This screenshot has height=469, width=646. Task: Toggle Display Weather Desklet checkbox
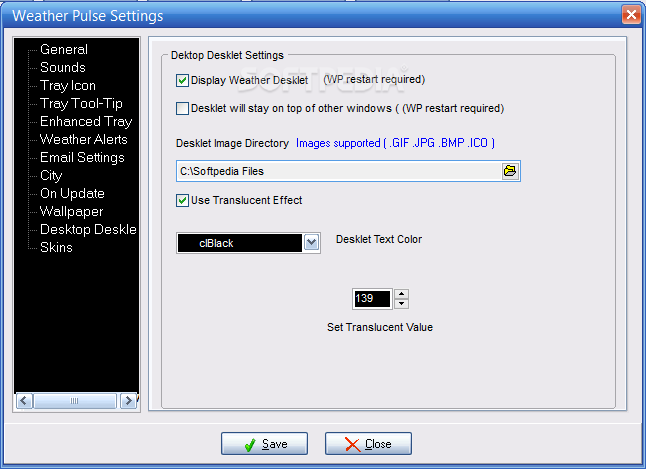coord(182,80)
